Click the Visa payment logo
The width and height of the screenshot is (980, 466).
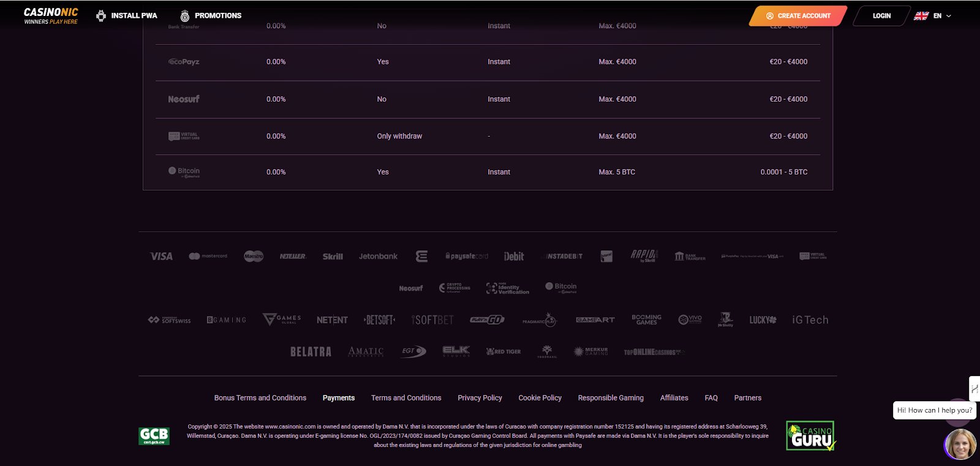[162, 257]
